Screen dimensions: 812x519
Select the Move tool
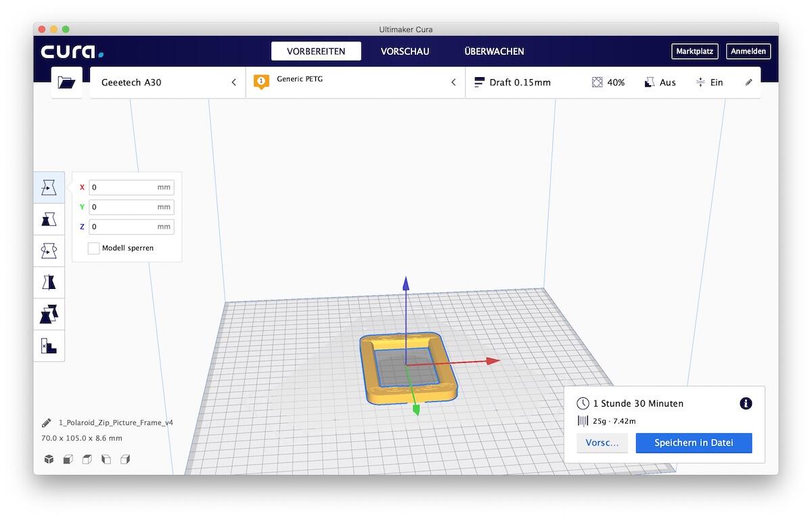[x=49, y=187]
